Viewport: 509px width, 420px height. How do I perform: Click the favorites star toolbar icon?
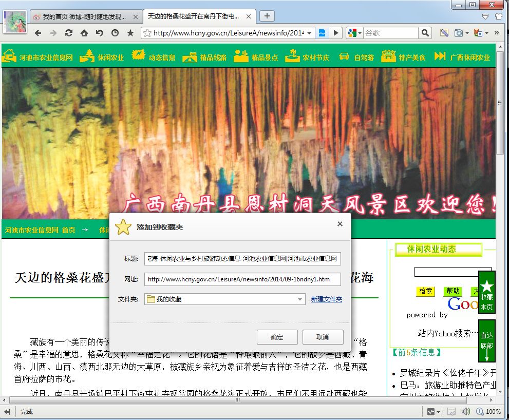(x=130, y=33)
